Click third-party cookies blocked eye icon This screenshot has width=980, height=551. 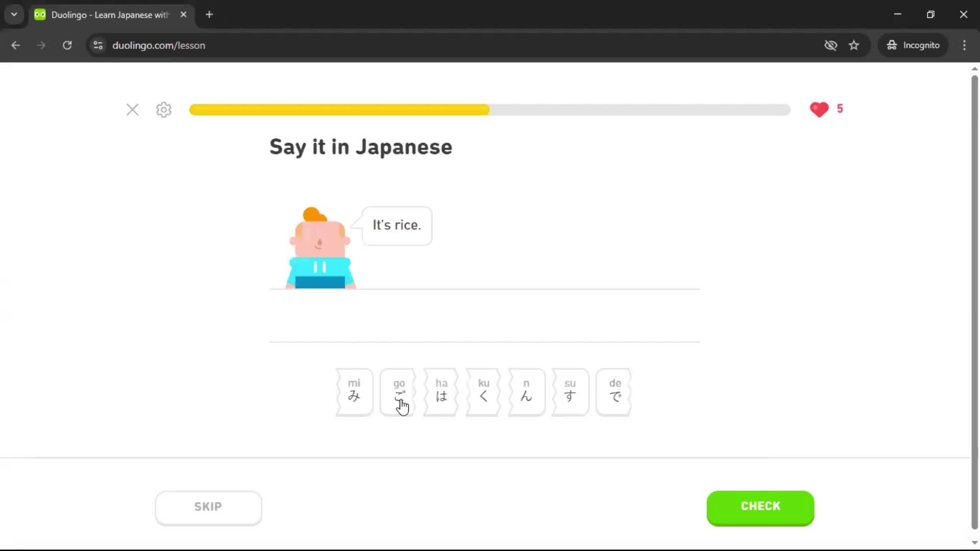[830, 45]
